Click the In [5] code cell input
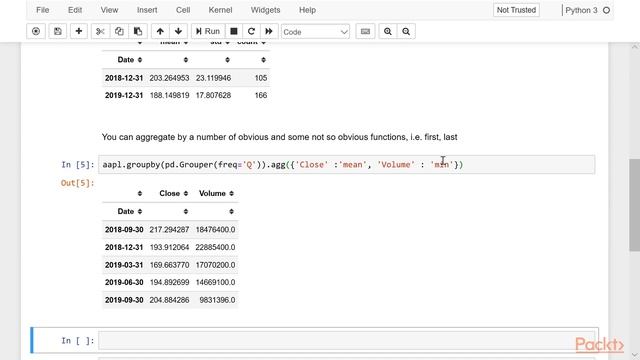This screenshot has width=640, height=360. (x=346, y=164)
